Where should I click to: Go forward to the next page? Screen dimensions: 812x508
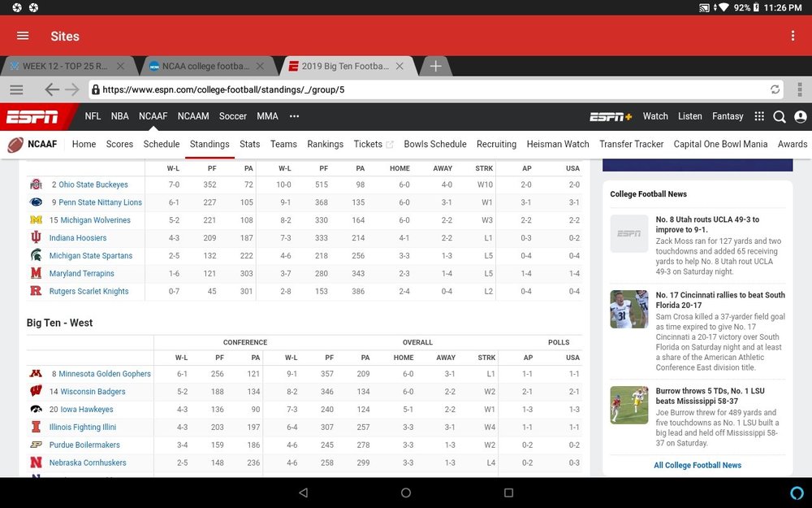[x=72, y=89]
